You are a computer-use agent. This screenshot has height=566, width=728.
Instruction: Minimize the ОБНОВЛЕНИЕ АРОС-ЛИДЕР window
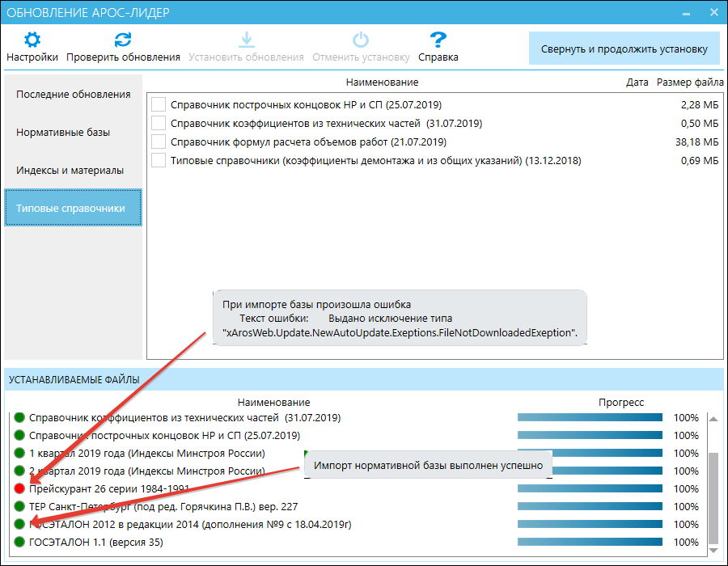[x=686, y=13]
